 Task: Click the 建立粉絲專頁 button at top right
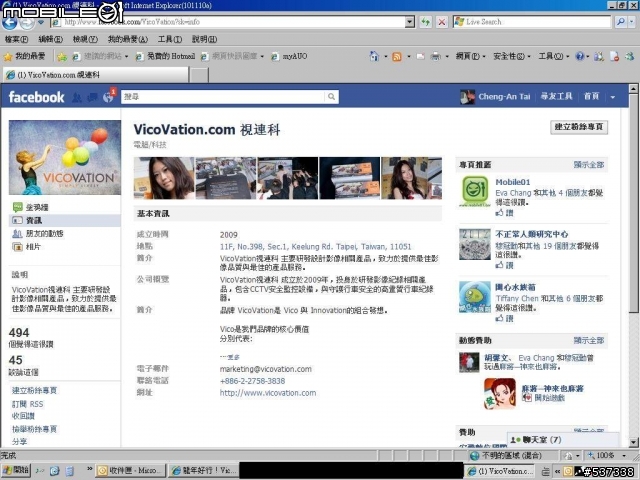point(579,127)
